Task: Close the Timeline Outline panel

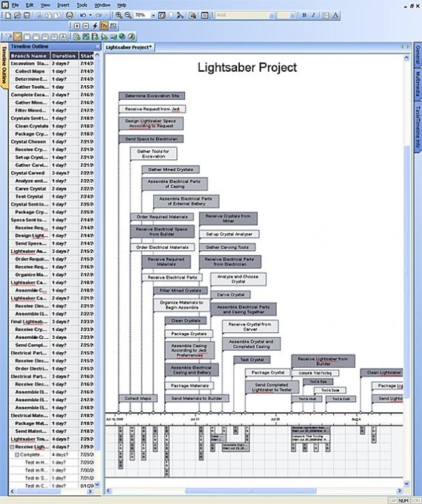Action: 98,47
